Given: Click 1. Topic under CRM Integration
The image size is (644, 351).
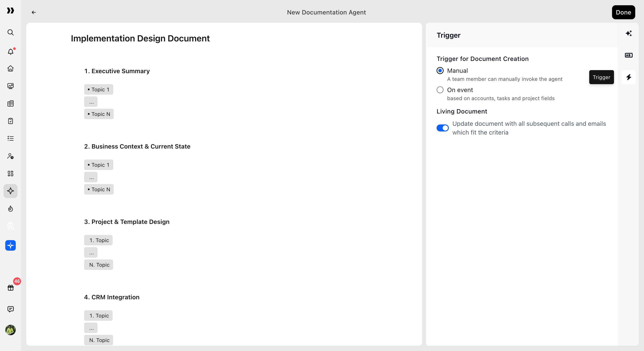Looking at the screenshot, I should coord(98,316).
